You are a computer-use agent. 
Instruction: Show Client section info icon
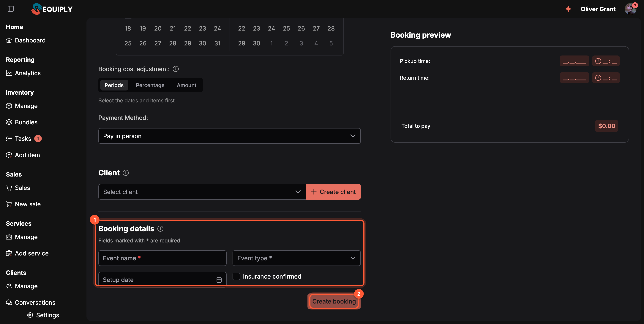tap(126, 173)
